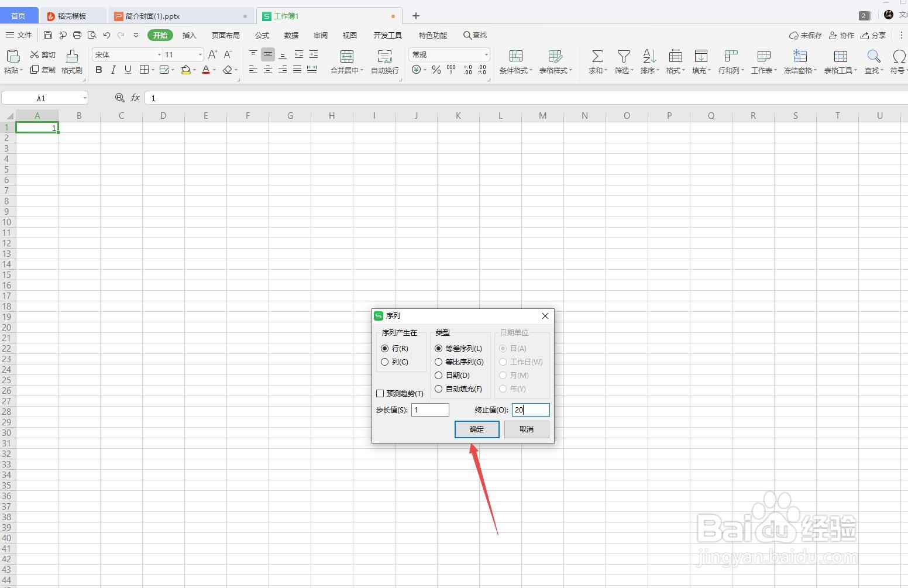Click the fill color bucket swatch
The width and height of the screenshot is (908, 588).
click(185, 70)
